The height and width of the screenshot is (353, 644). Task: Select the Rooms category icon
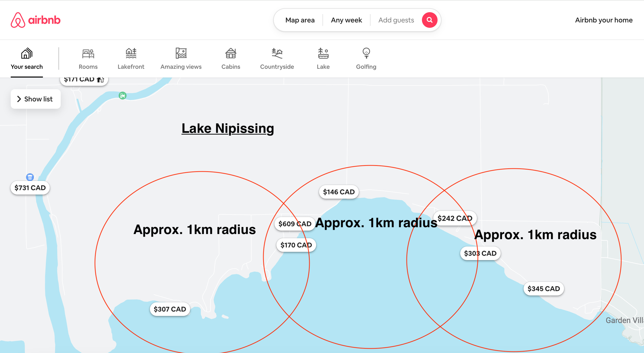pyautogui.click(x=88, y=53)
